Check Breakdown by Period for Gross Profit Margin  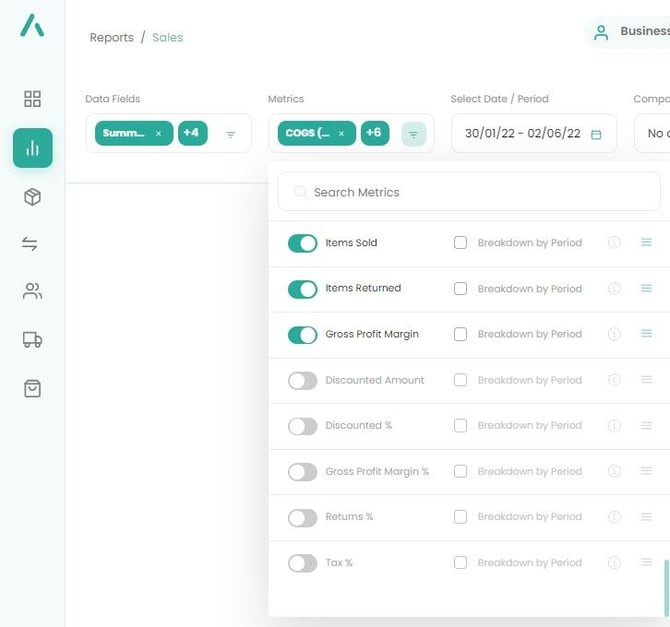tap(460, 334)
